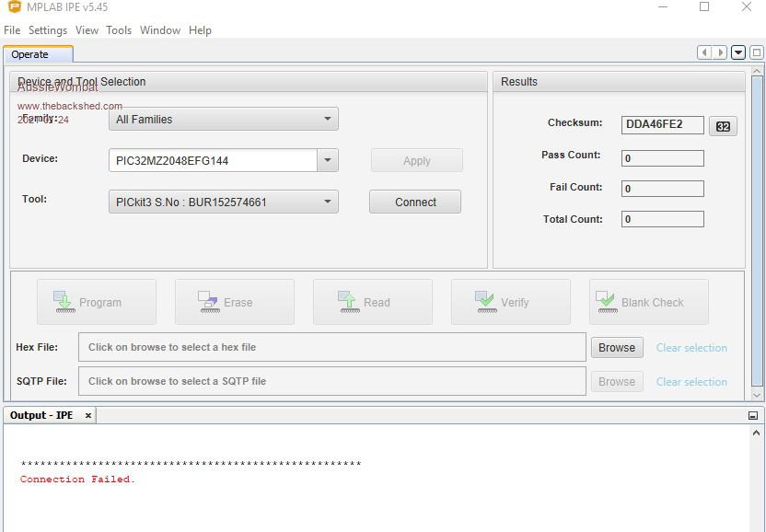Click the Erase device button
The image size is (766, 532).
(x=235, y=302)
